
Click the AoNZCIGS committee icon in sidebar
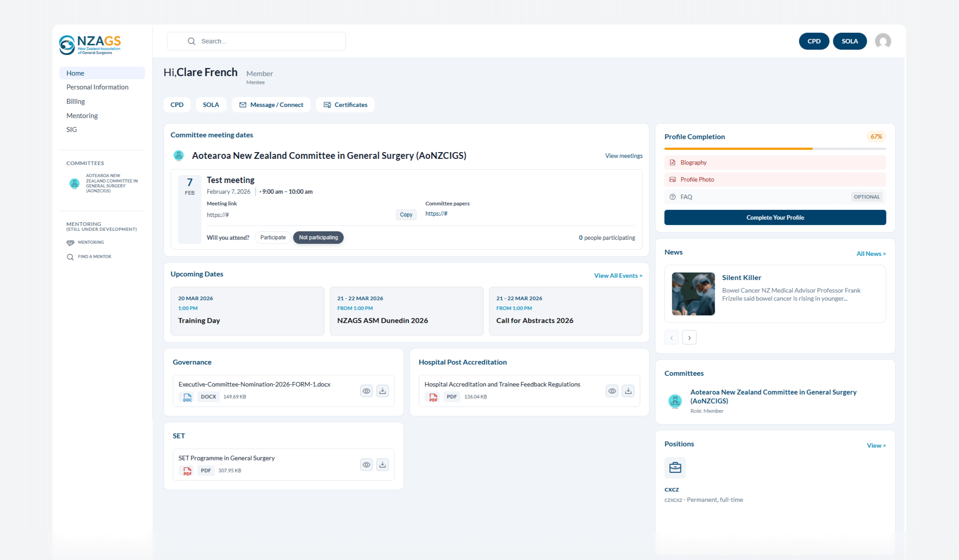(x=74, y=183)
